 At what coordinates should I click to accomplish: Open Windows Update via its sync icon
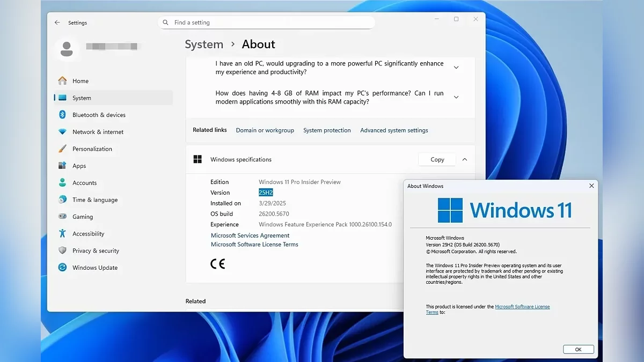(x=63, y=268)
